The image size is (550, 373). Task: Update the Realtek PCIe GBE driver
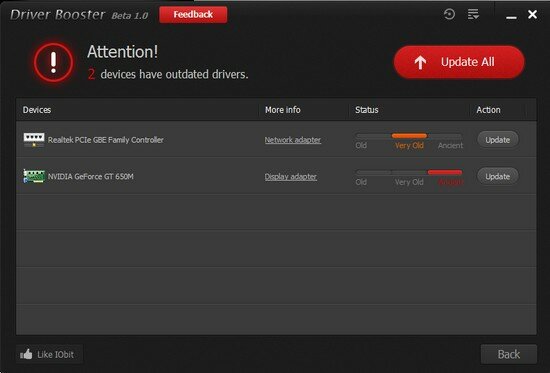498,140
